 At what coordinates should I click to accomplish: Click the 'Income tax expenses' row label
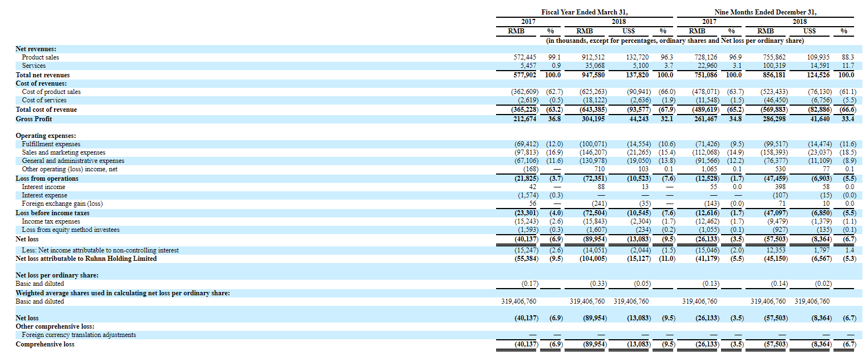[50, 221]
